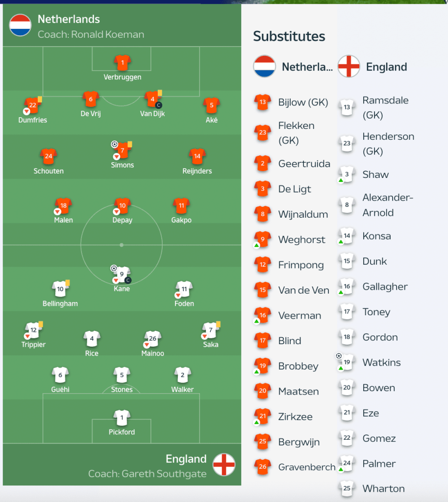This screenshot has height=502, width=448.
Task: Click the captain armband badge beside Kane
Action: click(128, 280)
